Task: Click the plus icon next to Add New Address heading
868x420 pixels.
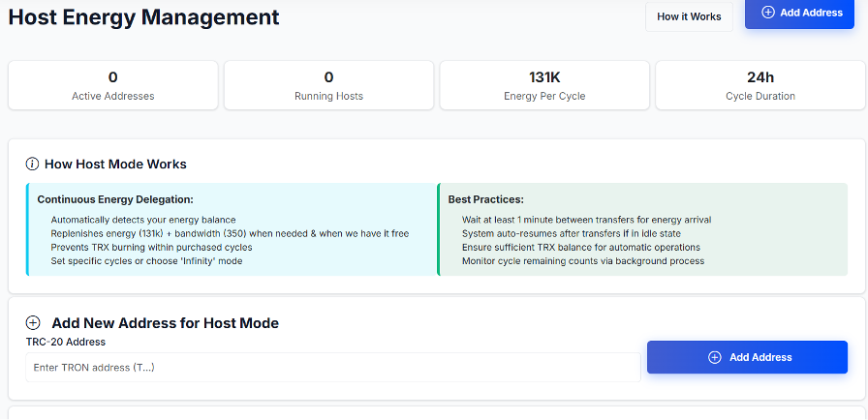Action: click(x=33, y=323)
